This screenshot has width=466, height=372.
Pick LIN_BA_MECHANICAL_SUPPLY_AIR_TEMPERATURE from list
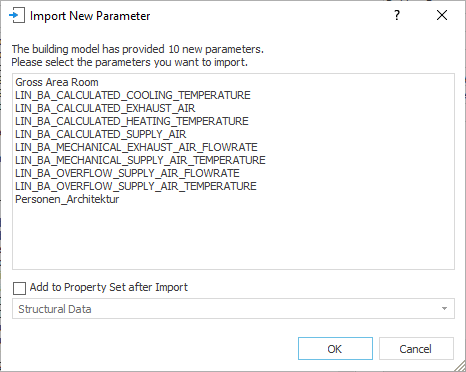[x=140, y=160]
